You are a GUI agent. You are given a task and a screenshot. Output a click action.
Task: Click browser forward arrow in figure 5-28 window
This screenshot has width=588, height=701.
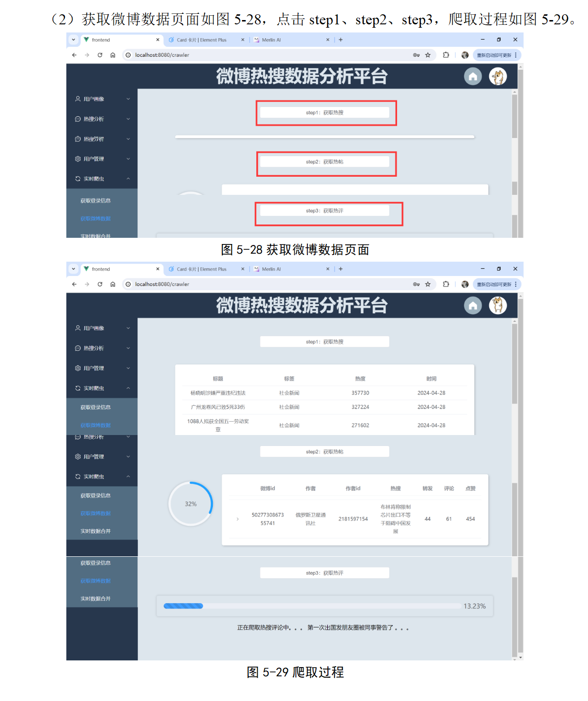[87, 55]
